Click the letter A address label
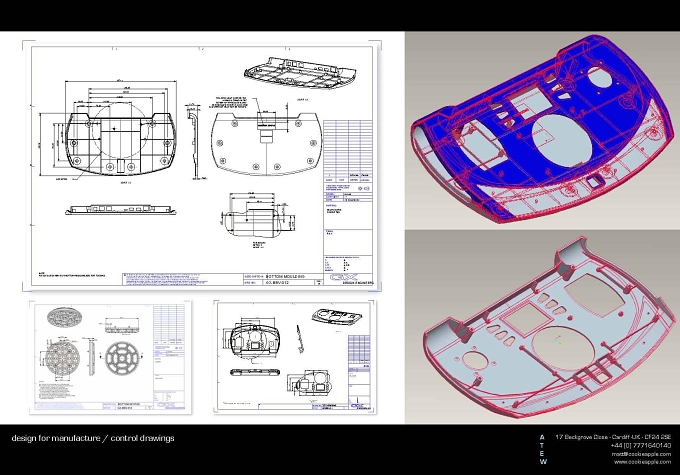 pos(542,437)
